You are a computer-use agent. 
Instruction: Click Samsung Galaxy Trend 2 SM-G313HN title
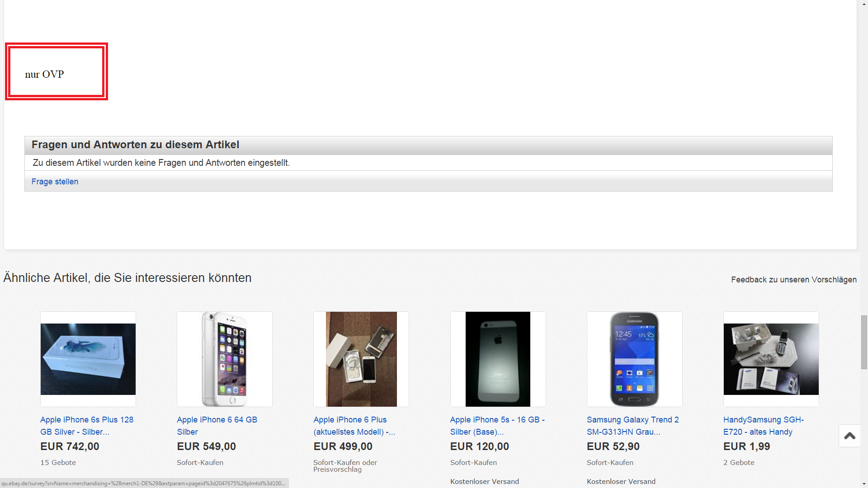[x=632, y=426]
